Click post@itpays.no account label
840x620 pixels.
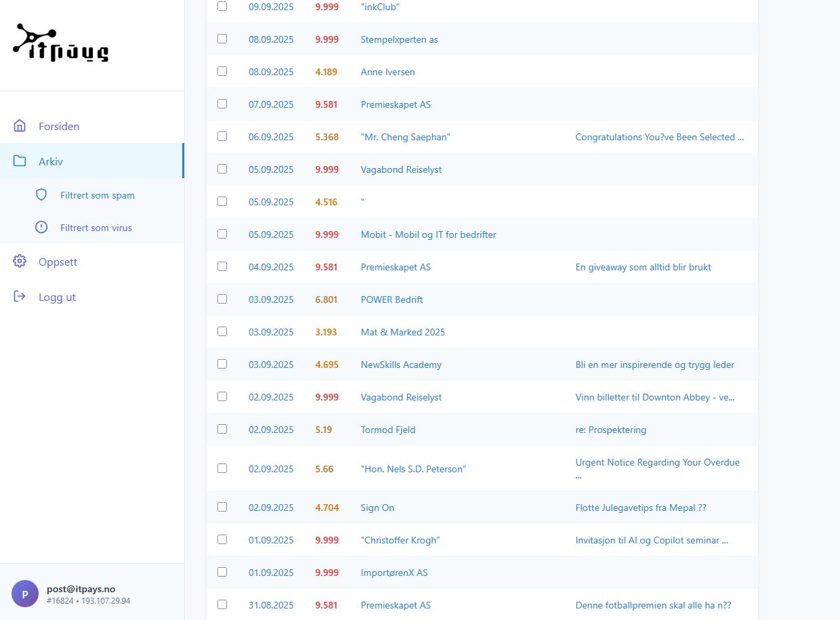(x=81, y=589)
